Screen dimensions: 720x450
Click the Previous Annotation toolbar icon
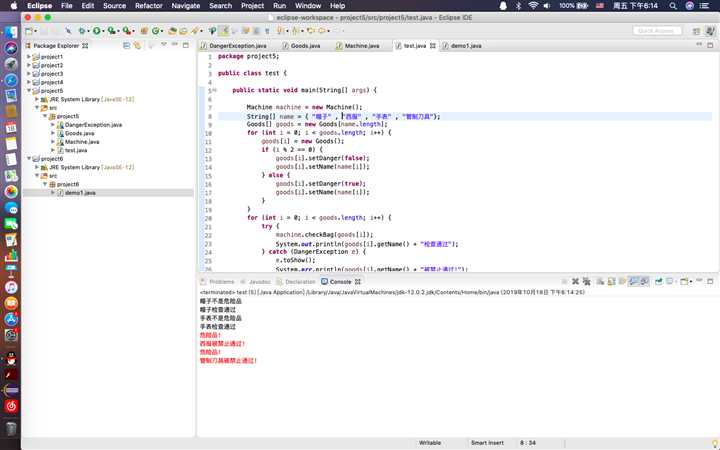tap(295, 31)
